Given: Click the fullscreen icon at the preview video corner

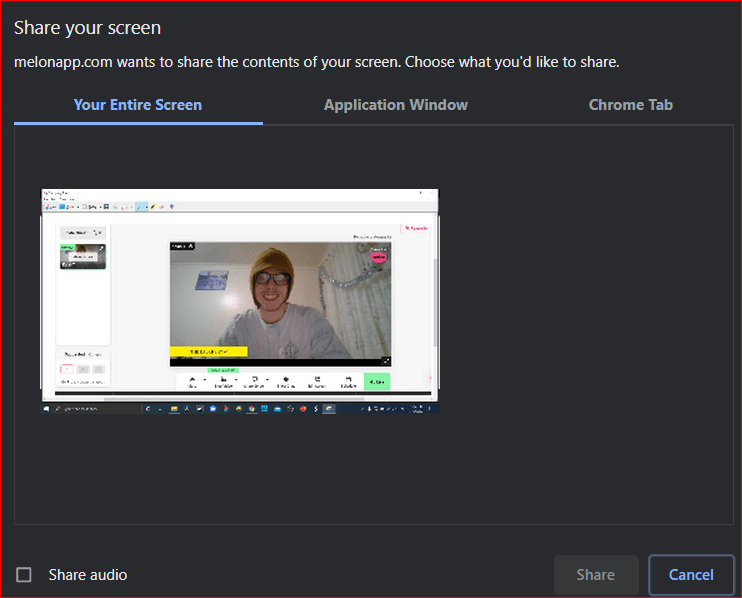Looking at the screenshot, I should [x=385, y=361].
